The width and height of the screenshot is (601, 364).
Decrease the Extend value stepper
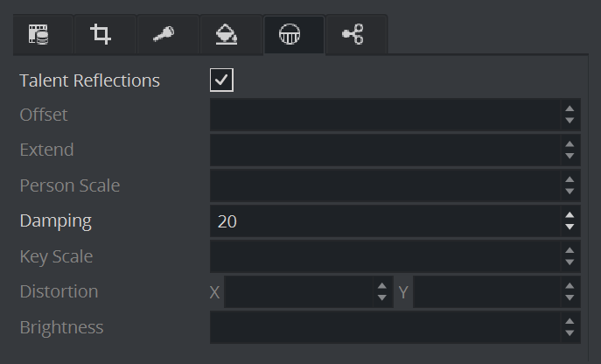pos(570,156)
